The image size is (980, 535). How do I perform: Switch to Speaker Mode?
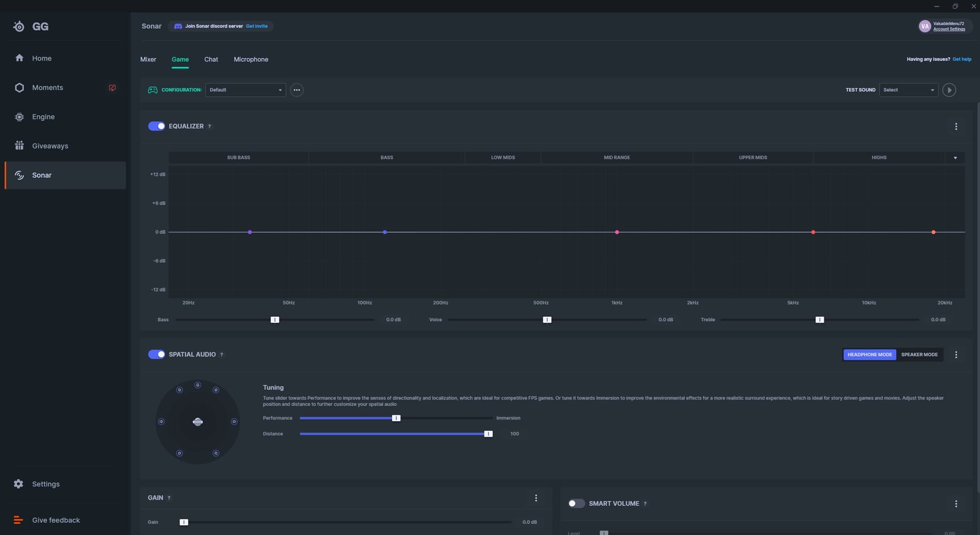919,355
